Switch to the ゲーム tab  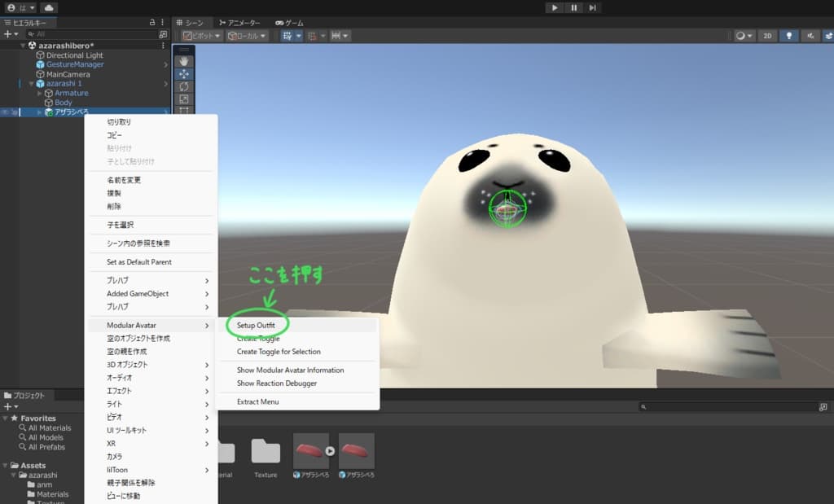(289, 23)
